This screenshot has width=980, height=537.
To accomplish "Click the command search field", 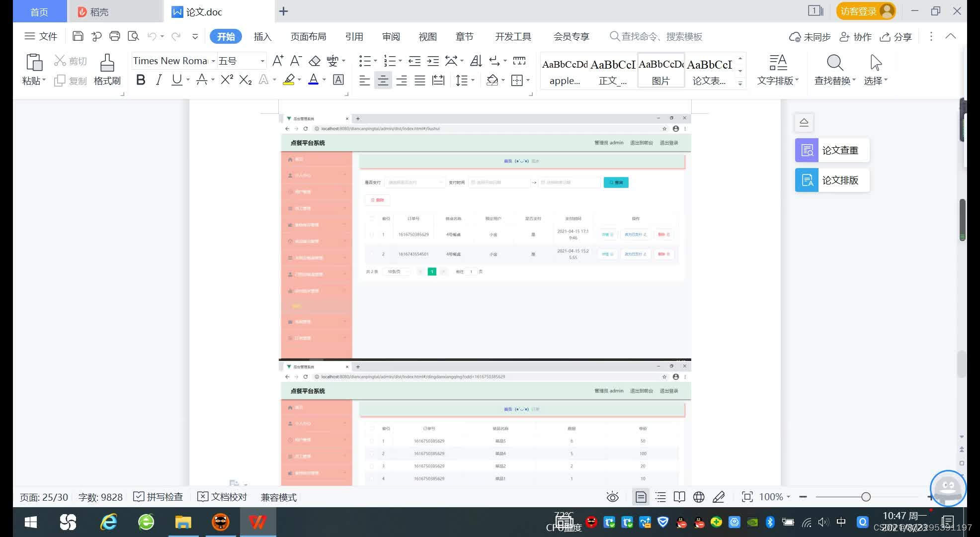I will click(x=656, y=36).
